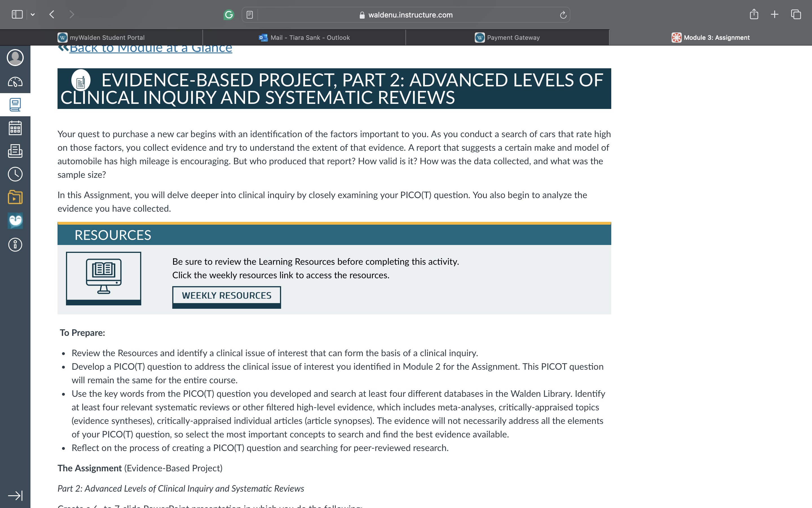The width and height of the screenshot is (812, 508).
Task: Reload the current page
Action: click(x=563, y=15)
